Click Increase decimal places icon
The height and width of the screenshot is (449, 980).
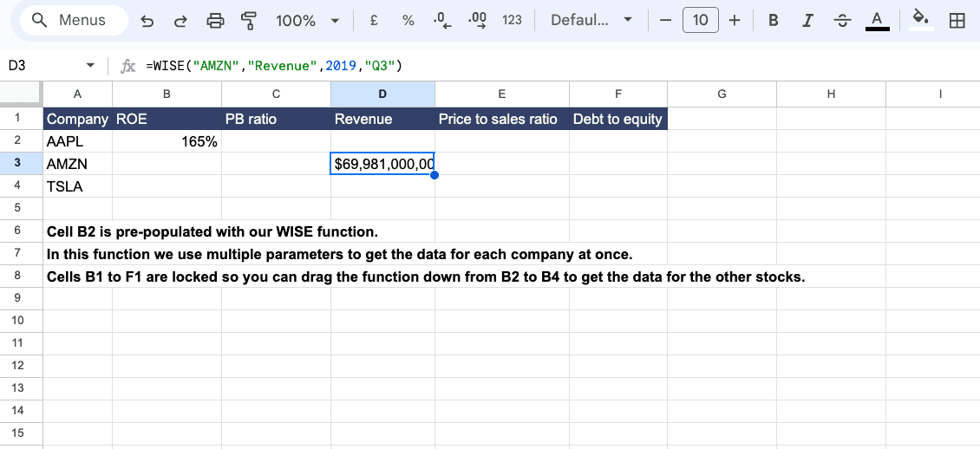tap(476, 21)
